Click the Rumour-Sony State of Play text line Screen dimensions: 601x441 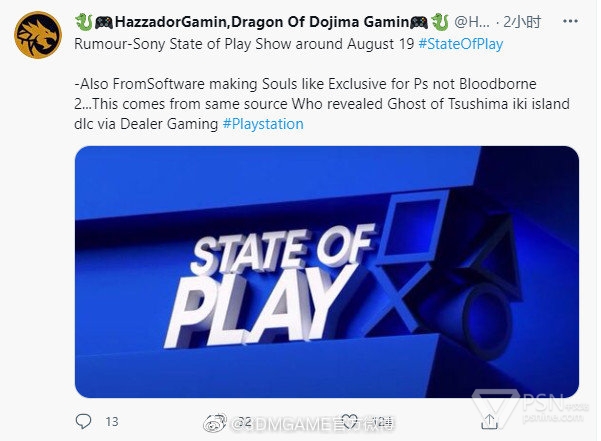point(238,42)
